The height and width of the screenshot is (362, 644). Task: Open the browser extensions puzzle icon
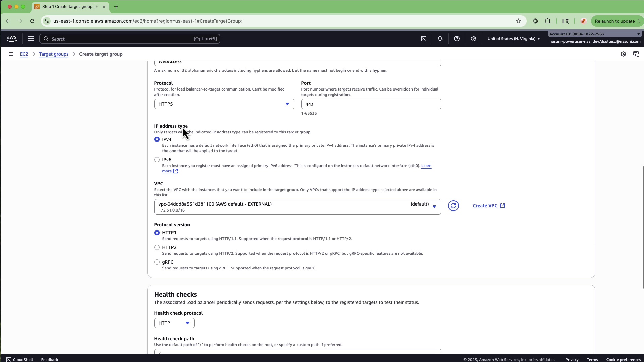pos(548,21)
